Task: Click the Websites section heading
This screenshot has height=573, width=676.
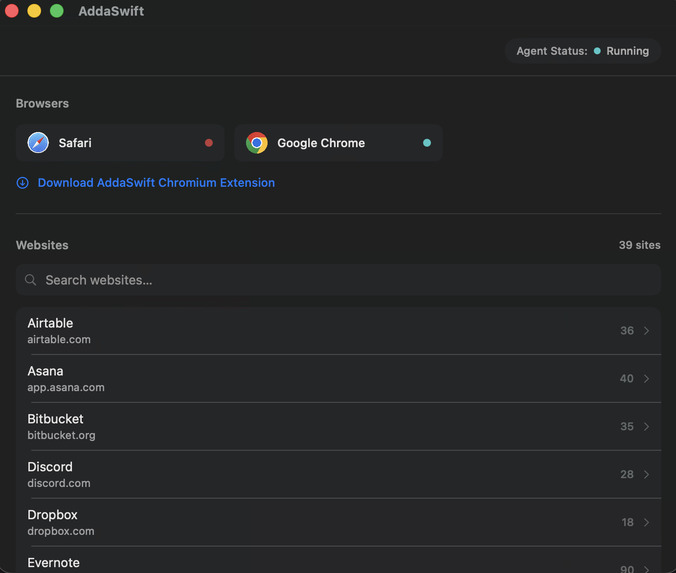Action: click(x=42, y=245)
